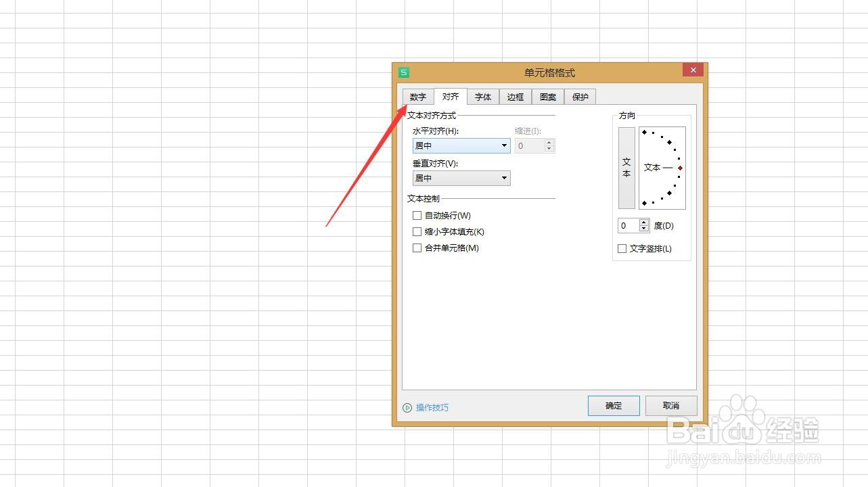Increase the 缩进 value with up arrow
The width and height of the screenshot is (868, 487).
click(x=549, y=142)
